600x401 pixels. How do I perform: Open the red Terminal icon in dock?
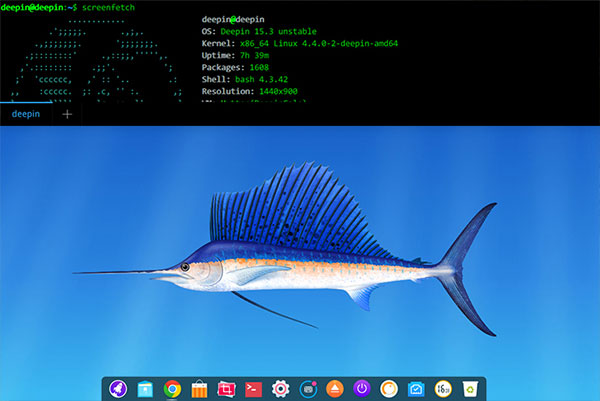tap(253, 390)
